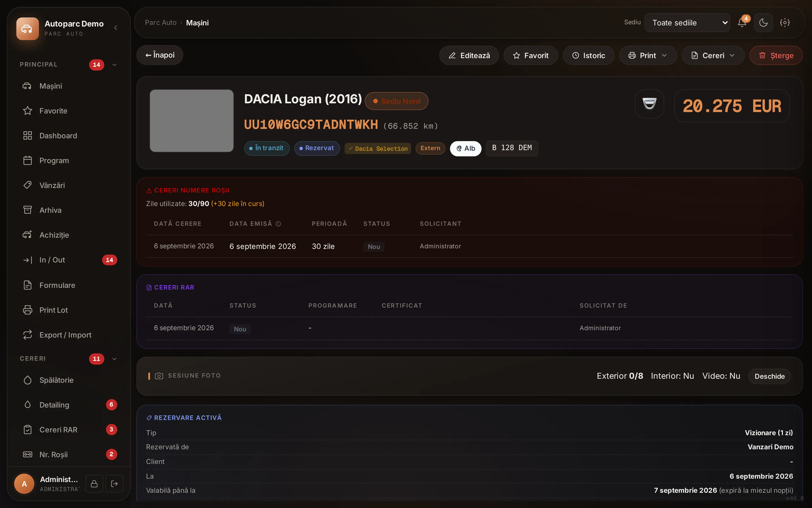The width and height of the screenshot is (812, 508).
Task: Click the Mașini breadcrumb title
Action: (x=197, y=23)
